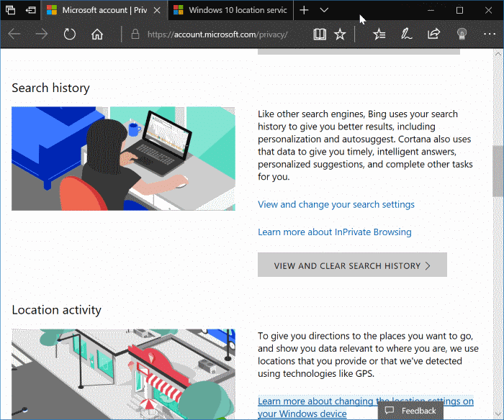The width and height of the screenshot is (504, 420).
Task: Toggle Reading view book icon
Action: pyautogui.click(x=320, y=34)
